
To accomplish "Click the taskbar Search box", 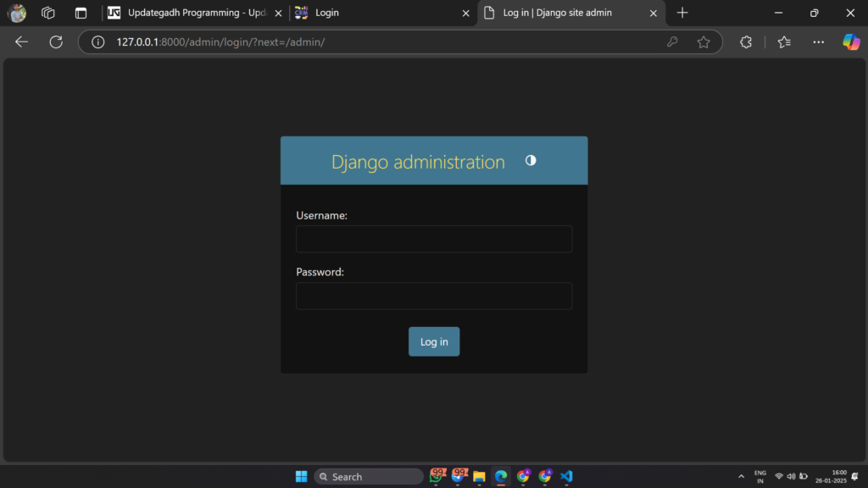I will click(368, 476).
